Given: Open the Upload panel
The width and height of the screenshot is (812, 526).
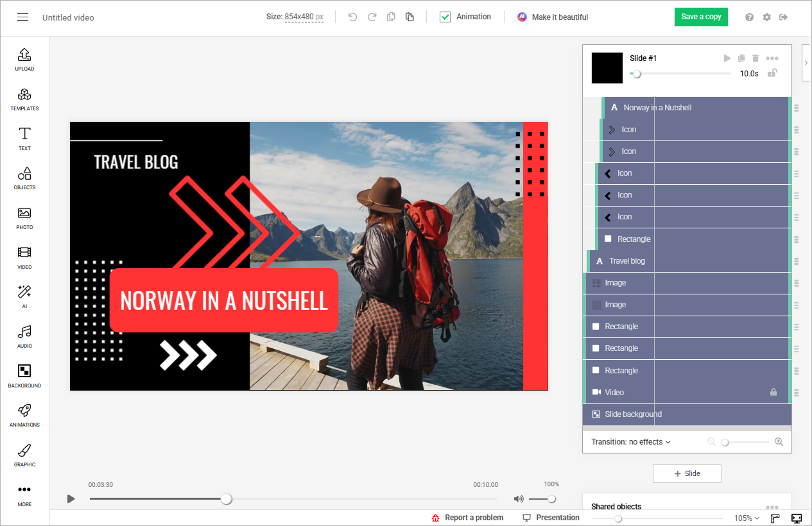Looking at the screenshot, I should [x=24, y=59].
